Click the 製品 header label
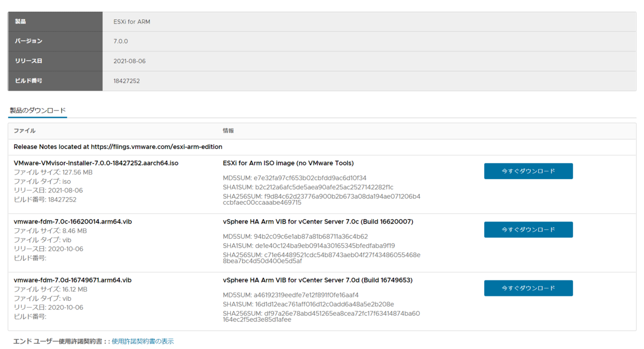Screen dimensions: 644x349 pyautogui.click(x=20, y=21)
